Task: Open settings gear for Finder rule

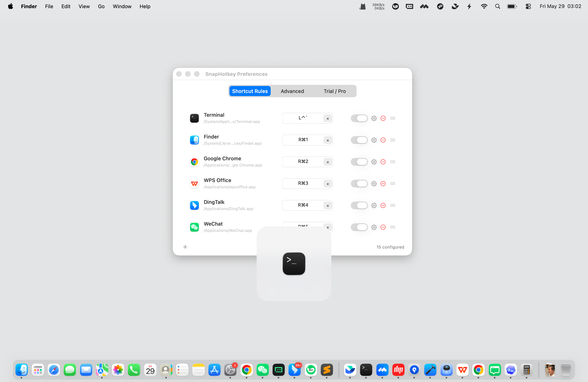Action: click(374, 140)
